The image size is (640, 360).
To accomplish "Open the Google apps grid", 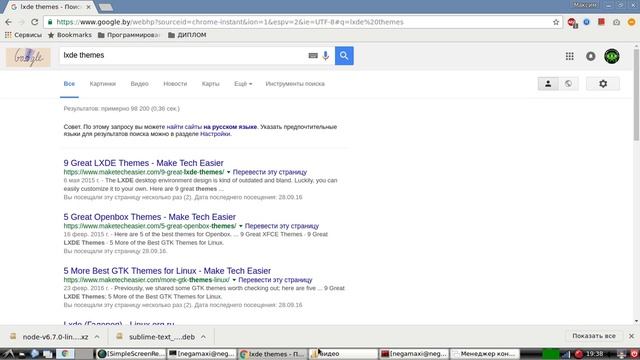I will tap(570, 56).
